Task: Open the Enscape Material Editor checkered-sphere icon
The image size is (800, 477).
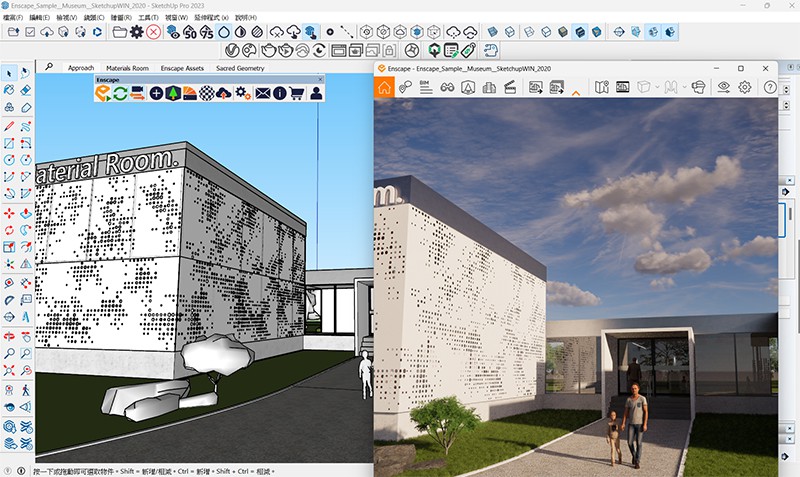Action: click(206, 93)
